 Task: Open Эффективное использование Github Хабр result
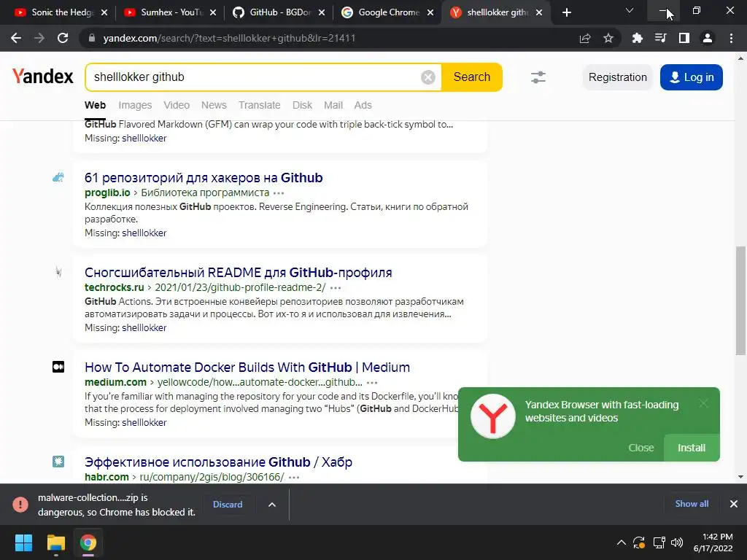click(218, 462)
